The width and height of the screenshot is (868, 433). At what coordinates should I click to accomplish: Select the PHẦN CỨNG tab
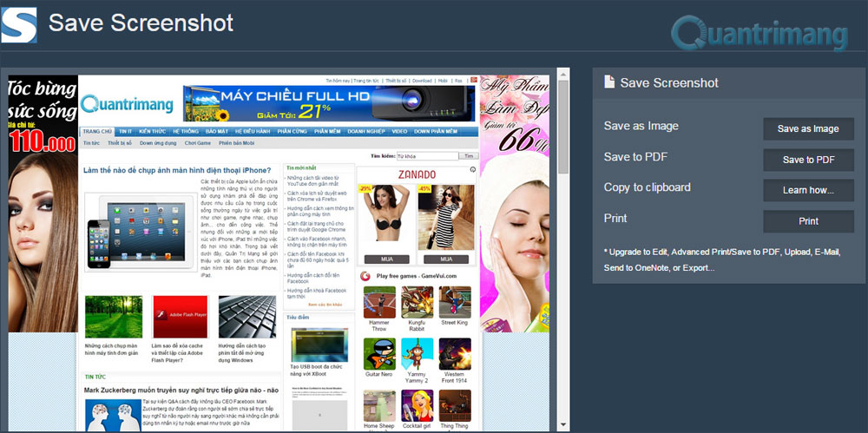pos(292,132)
